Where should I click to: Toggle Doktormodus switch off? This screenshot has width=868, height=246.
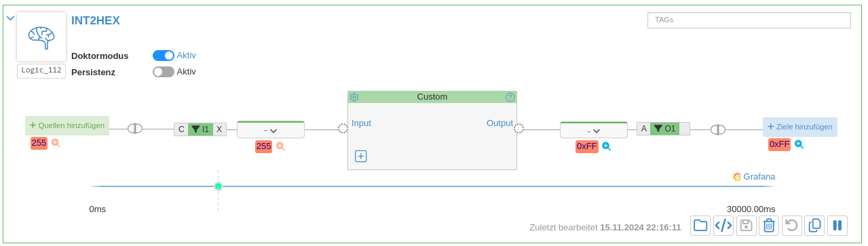click(164, 56)
